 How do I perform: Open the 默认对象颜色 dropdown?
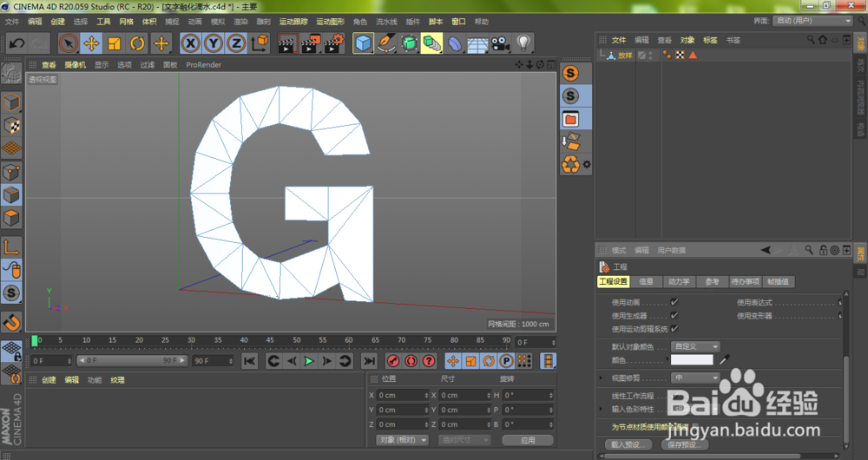click(696, 346)
